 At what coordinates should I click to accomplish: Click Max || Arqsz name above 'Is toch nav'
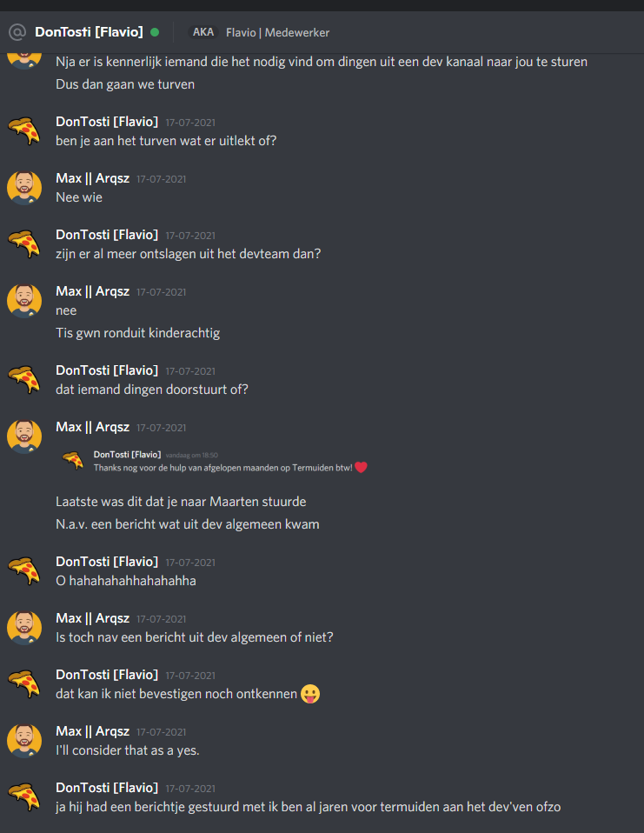click(x=92, y=618)
